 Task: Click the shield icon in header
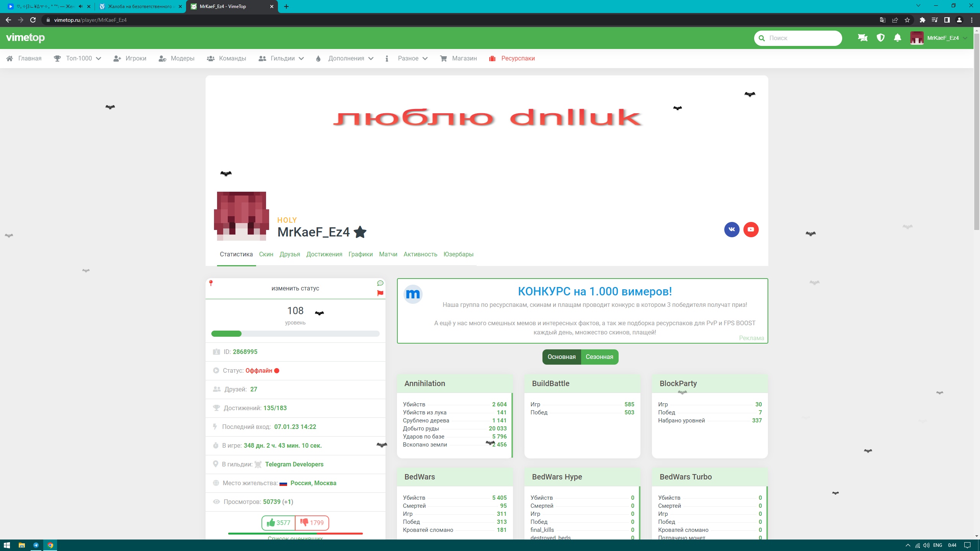pos(880,38)
